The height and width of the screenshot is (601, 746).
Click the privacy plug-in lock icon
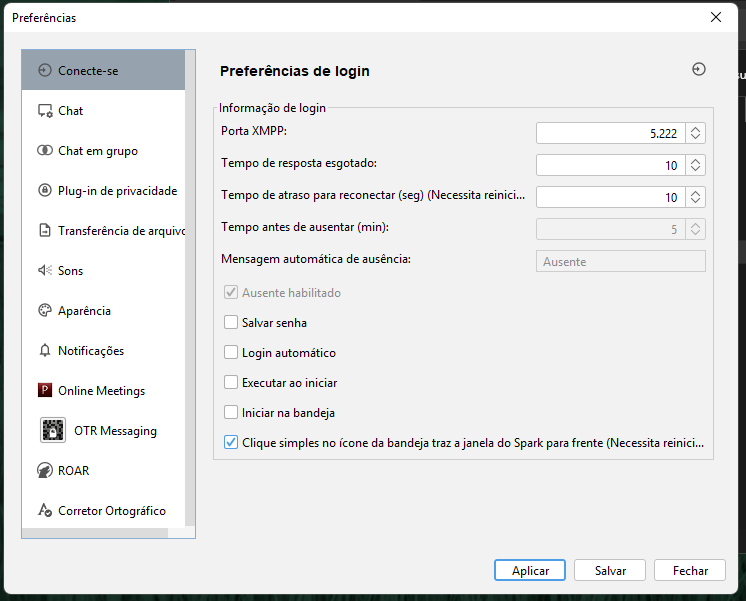45,190
